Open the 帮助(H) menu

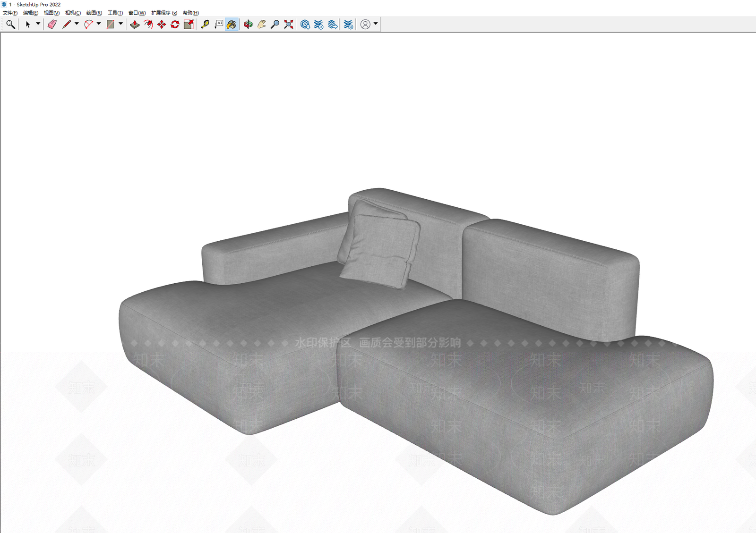(x=191, y=13)
